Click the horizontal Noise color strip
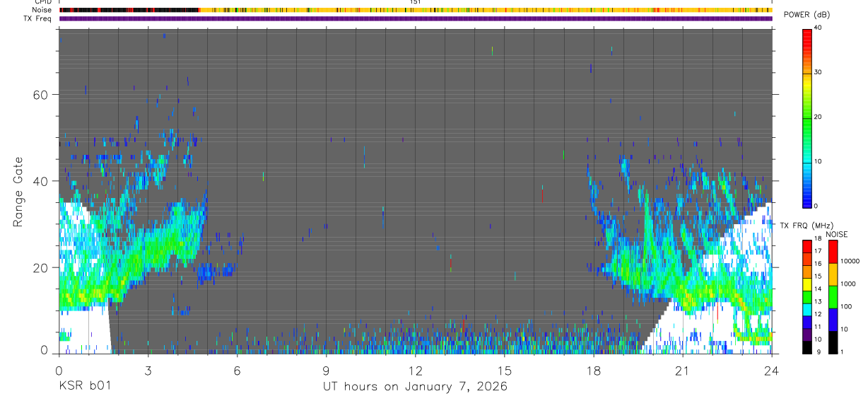 point(416,10)
